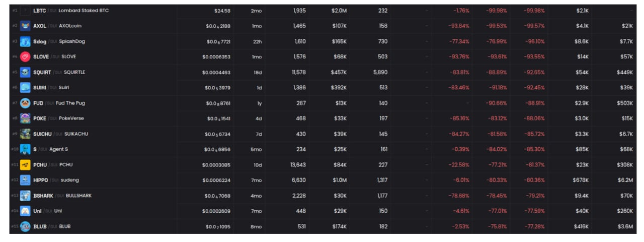This screenshot has width=644, height=242.
Task: Click the SQUIRT 11,578 transactions cell
Action: click(298, 73)
